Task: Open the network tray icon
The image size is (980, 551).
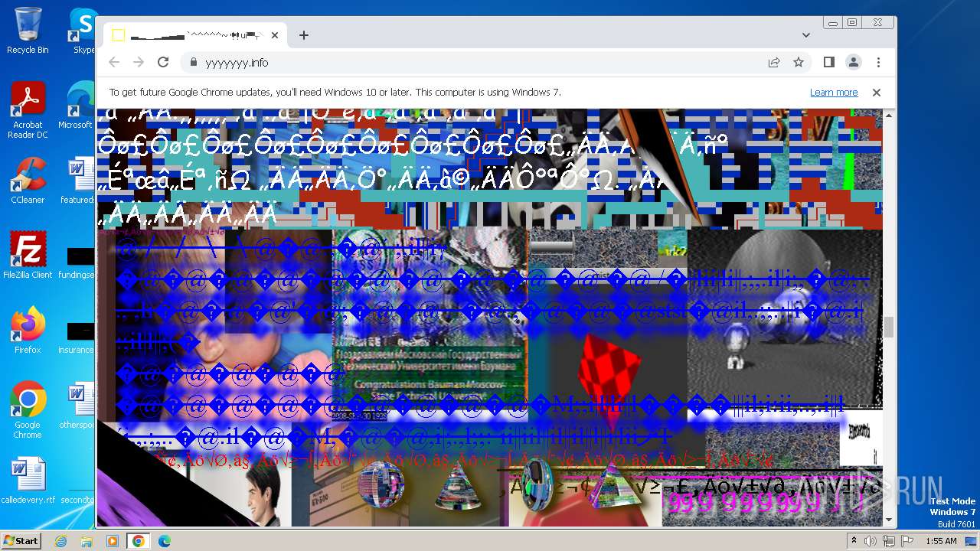Action: click(x=888, y=541)
